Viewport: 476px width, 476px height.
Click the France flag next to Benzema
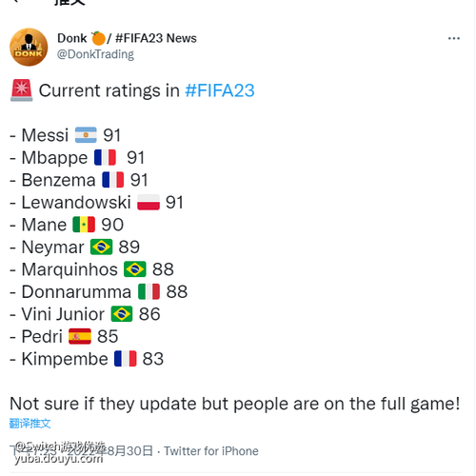[112, 180]
